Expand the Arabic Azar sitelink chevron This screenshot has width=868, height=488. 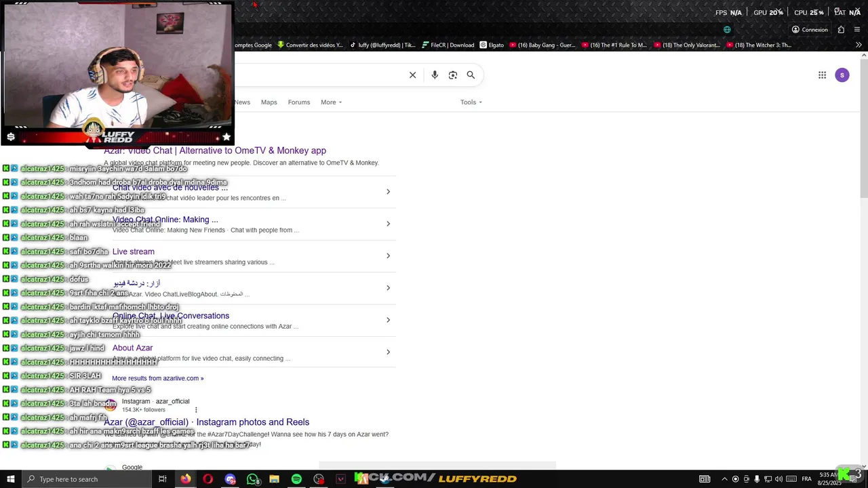388,288
